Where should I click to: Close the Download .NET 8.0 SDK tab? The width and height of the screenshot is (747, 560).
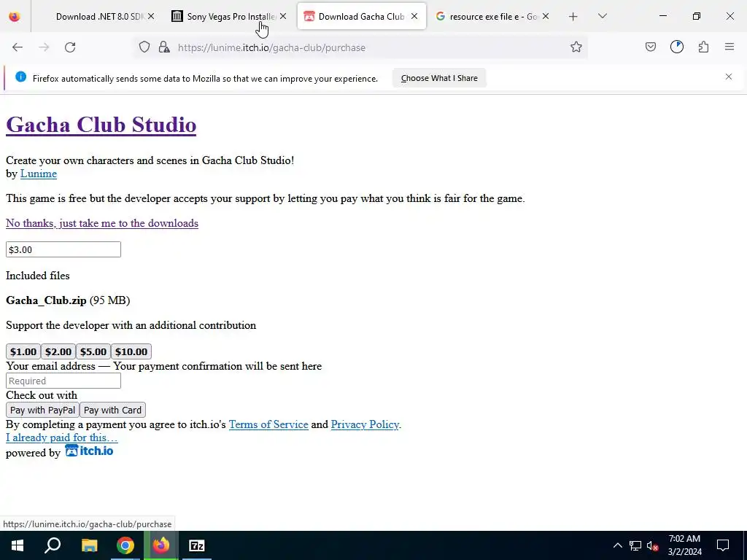151,16
